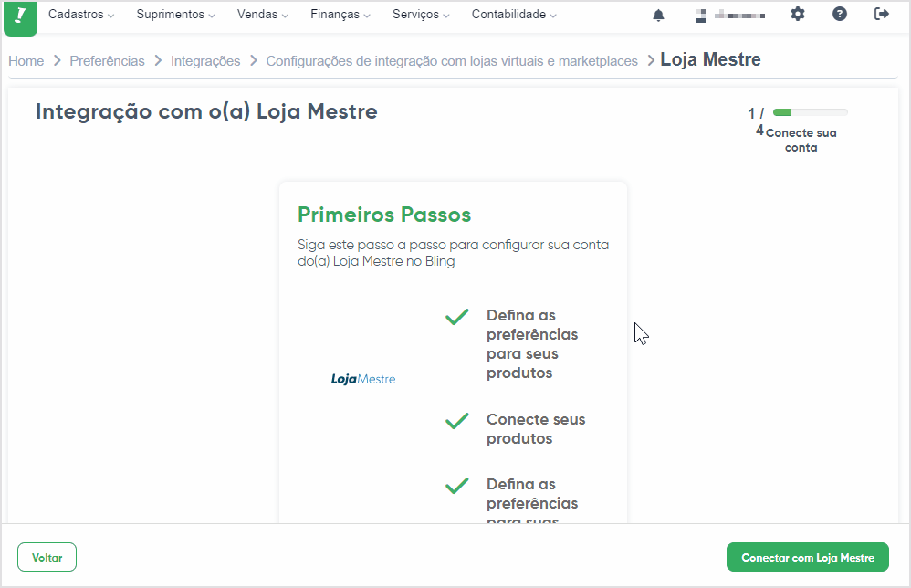Go to Home breadcrumb
The width and height of the screenshot is (911, 588).
point(26,61)
